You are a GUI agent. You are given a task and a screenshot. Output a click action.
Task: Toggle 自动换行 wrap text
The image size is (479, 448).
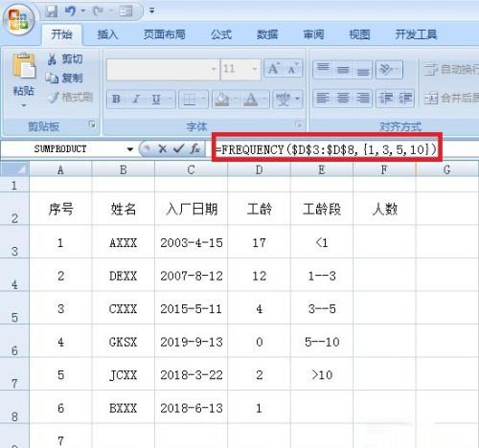click(451, 69)
